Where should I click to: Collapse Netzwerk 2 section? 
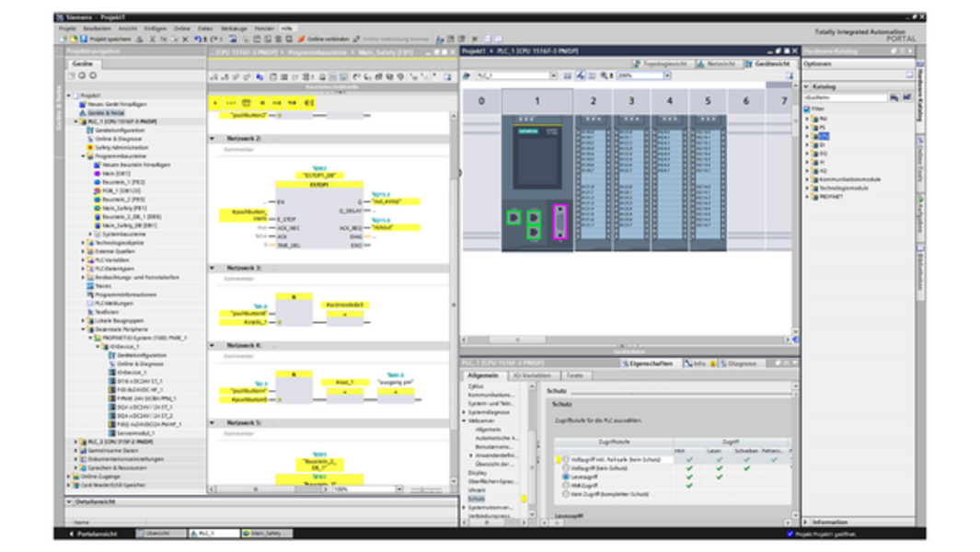tap(212, 138)
